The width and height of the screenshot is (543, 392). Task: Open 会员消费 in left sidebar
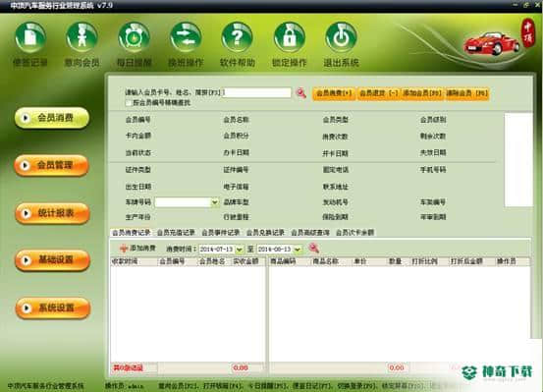[x=52, y=118]
